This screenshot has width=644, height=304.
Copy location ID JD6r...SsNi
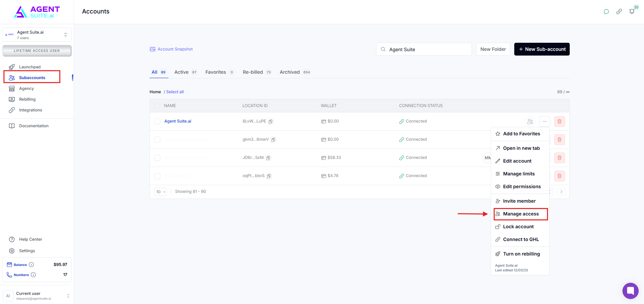pyautogui.click(x=268, y=158)
